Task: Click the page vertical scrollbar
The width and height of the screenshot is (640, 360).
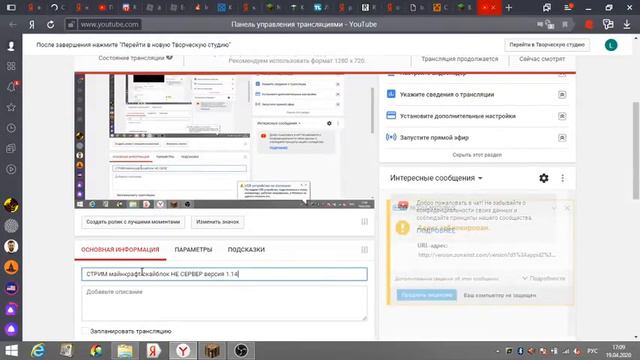Action: 636,151
